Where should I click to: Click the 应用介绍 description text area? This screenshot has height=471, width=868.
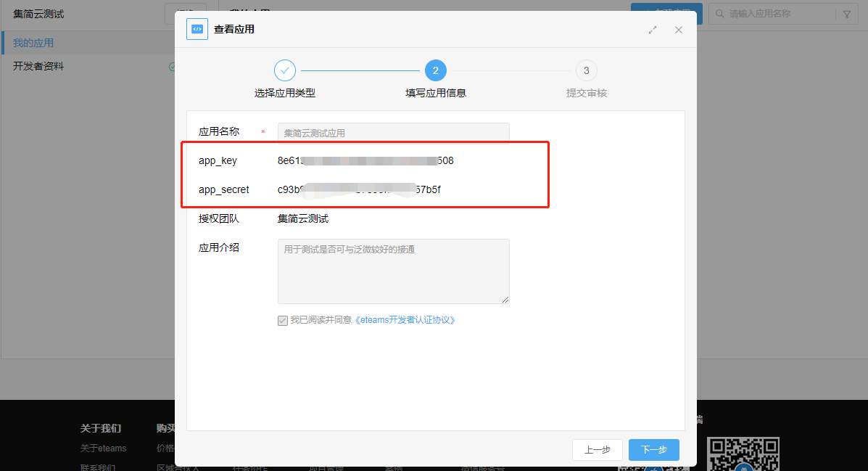point(393,271)
